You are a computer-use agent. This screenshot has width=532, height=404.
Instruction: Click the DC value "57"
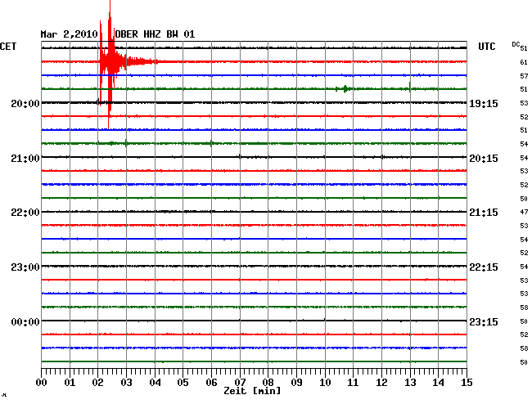click(x=524, y=76)
